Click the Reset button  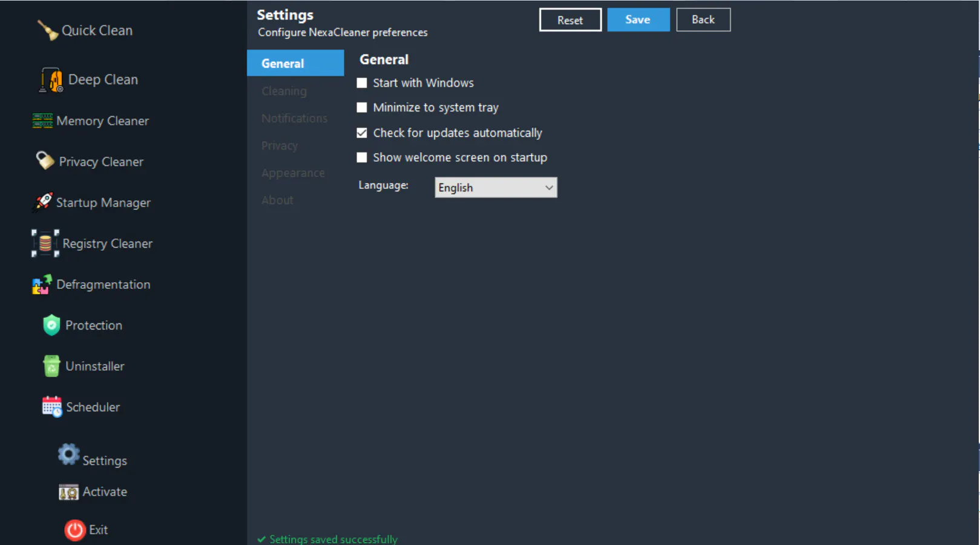tap(570, 20)
